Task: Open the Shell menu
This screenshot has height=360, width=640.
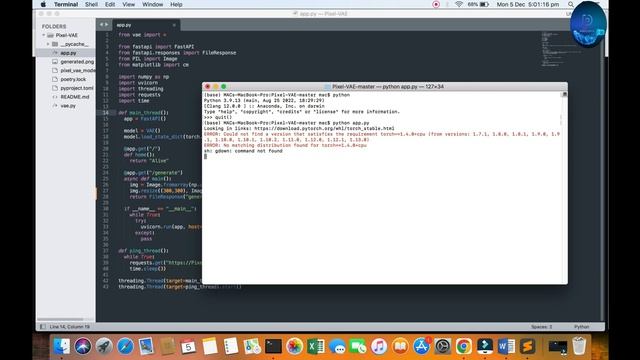Action: click(91, 4)
